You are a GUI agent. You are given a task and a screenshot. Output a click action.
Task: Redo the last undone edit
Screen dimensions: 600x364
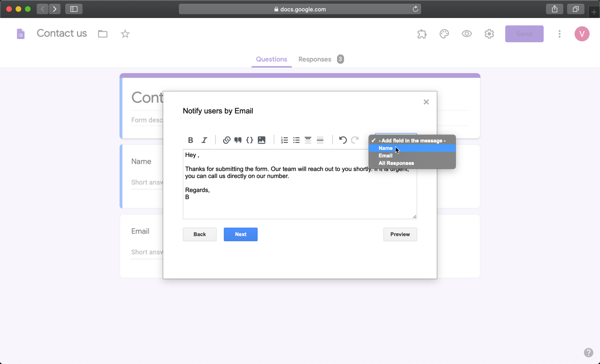tap(354, 140)
